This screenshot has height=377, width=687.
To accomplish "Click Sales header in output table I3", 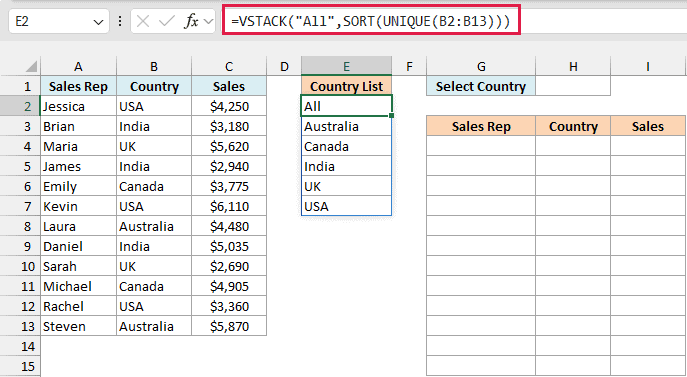I will point(648,126).
